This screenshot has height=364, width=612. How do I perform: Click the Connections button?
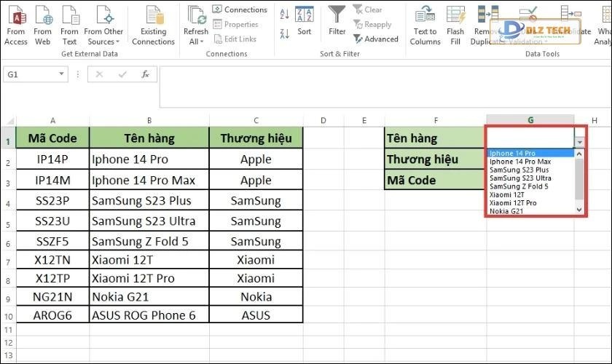(240, 9)
